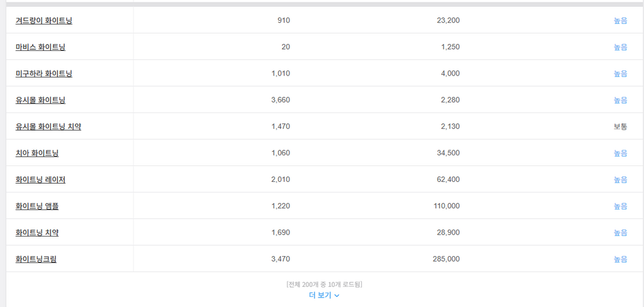
Task: Open keyword link 겨드랑이 화이트닝
Action: [44, 21]
